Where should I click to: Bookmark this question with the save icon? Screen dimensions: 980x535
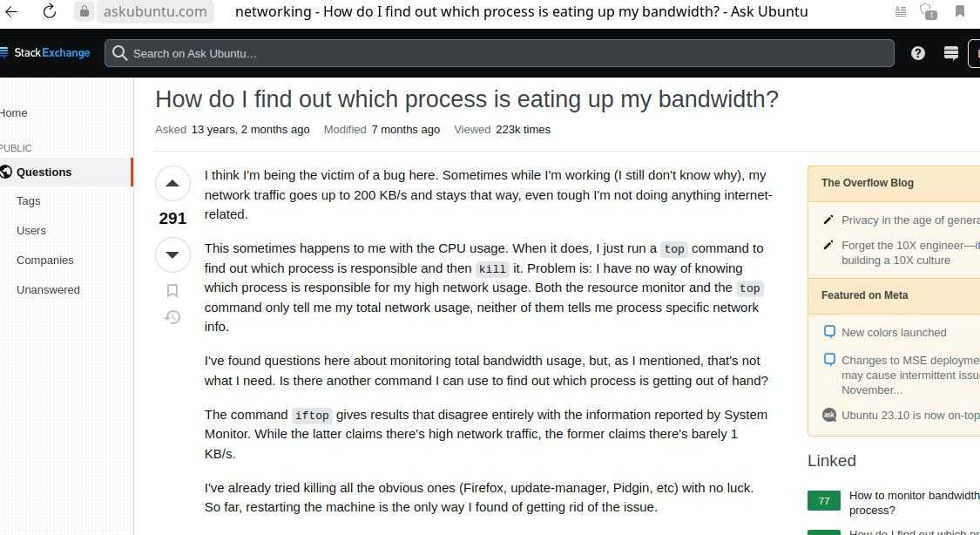pyautogui.click(x=172, y=291)
